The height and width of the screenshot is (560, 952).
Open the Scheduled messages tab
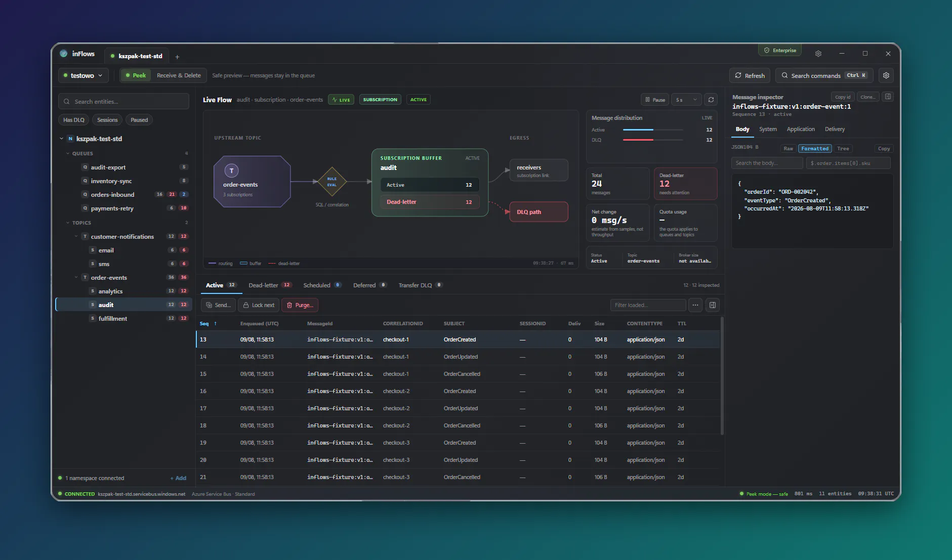click(x=322, y=285)
